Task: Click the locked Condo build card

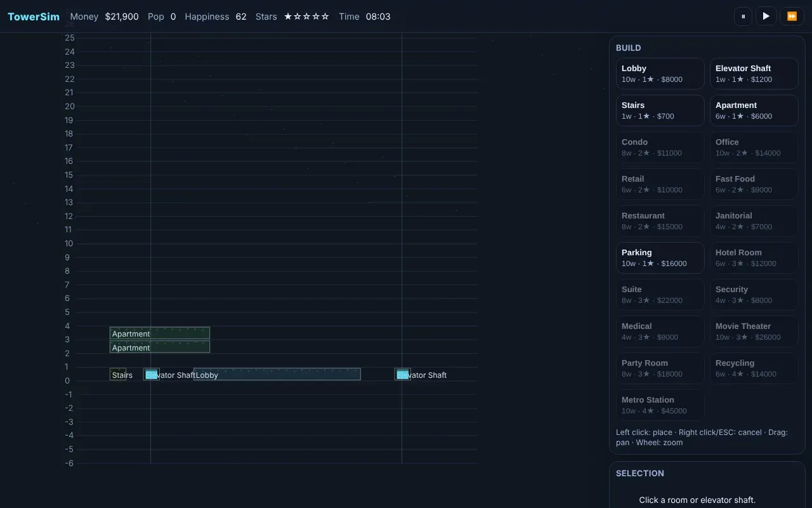Action: coord(660,147)
